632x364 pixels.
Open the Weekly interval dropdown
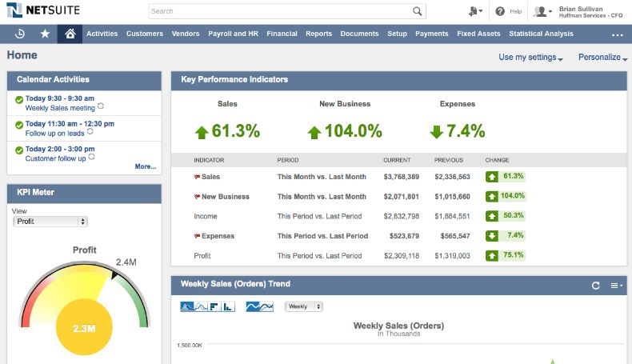(x=303, y=306)
